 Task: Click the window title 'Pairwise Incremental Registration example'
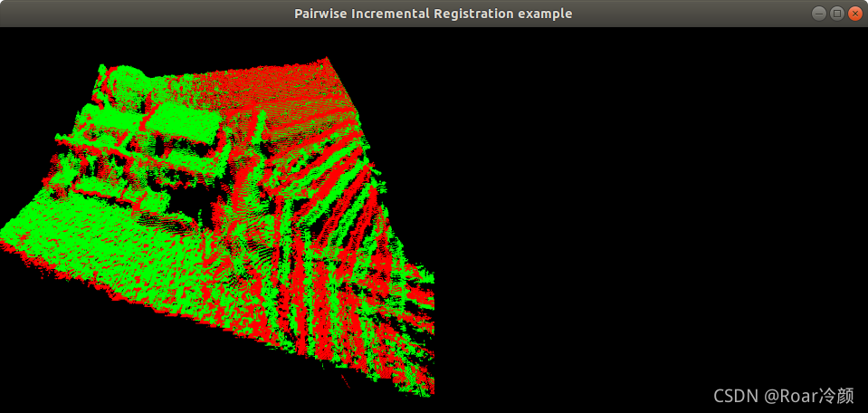coord(434,14)
